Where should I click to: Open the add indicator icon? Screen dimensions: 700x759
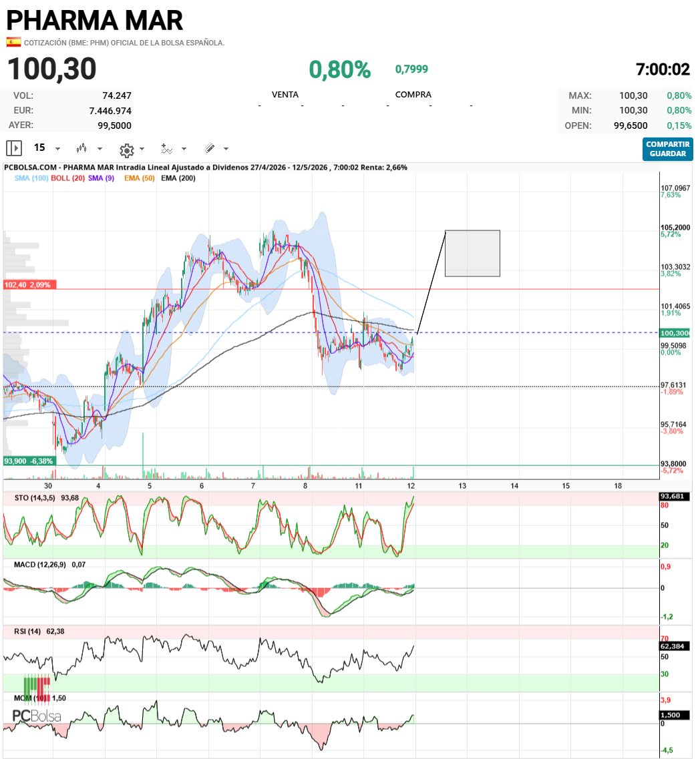pos(166,149)
